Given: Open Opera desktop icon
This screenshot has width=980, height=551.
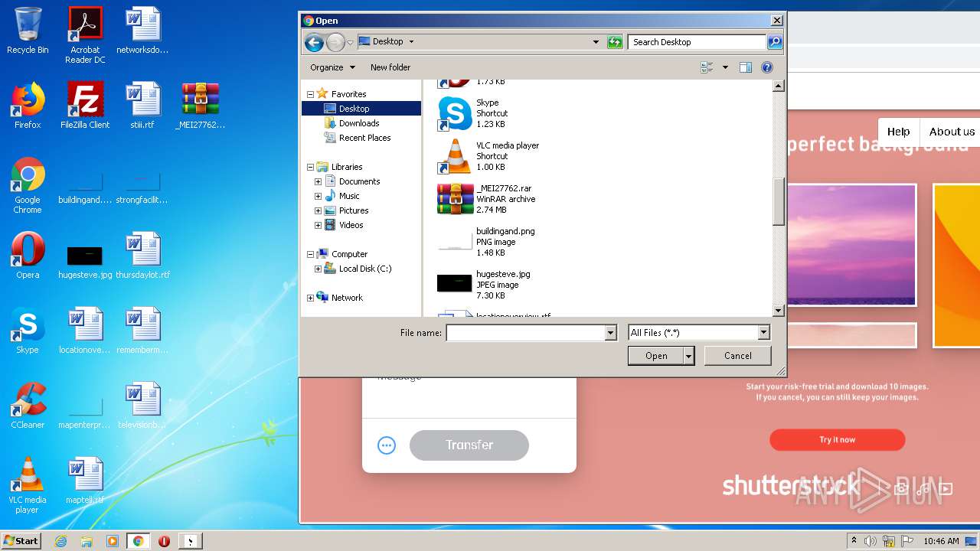Looking at the screenshot, I should pos(28,256).
